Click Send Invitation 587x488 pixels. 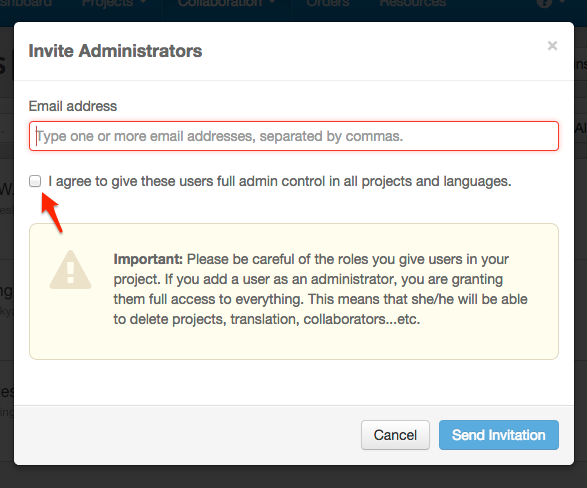[499, 435]
